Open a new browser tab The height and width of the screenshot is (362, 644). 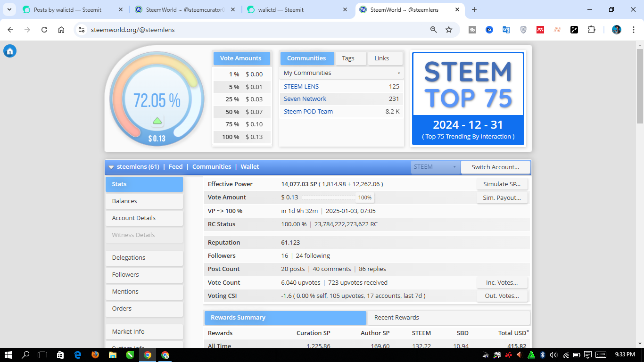pyautogui.click(x=474, y=9)
